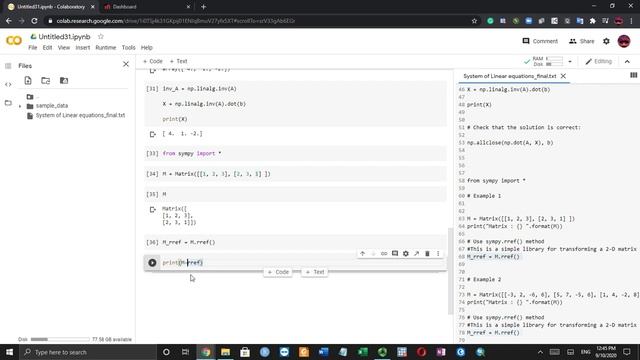Screen dimensions: 640x360
Task: Insert Code cell below selected cell
Action: (278, 272)
